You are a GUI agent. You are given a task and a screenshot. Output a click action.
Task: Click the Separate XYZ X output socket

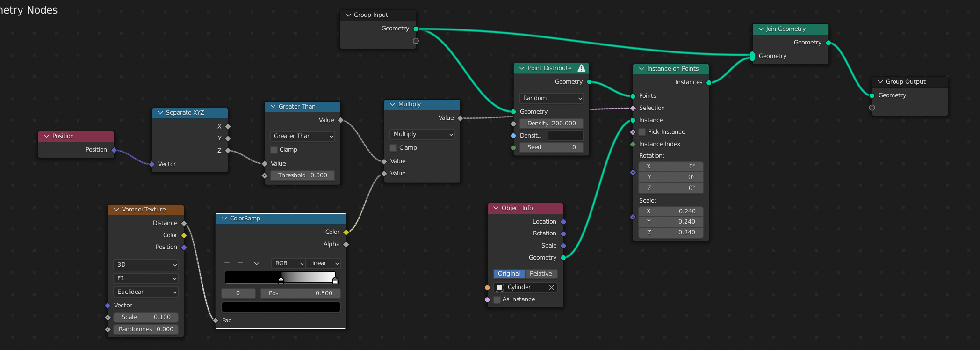[x=228, y=126]
